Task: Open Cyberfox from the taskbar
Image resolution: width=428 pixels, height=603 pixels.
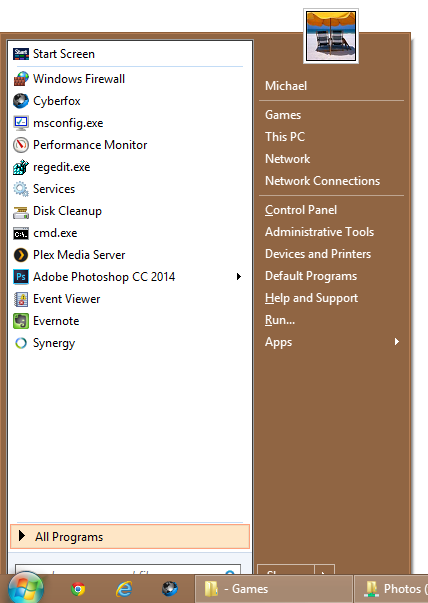Action: tap(170, 589)
